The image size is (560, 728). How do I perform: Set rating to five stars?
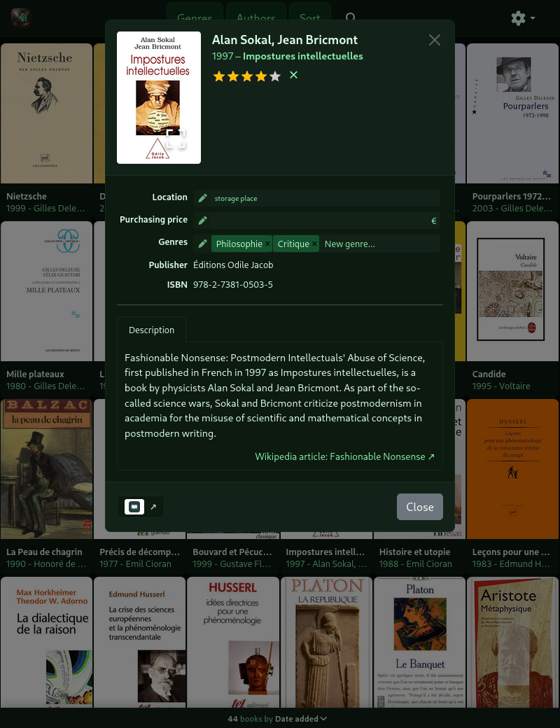(x=275, y=76)
